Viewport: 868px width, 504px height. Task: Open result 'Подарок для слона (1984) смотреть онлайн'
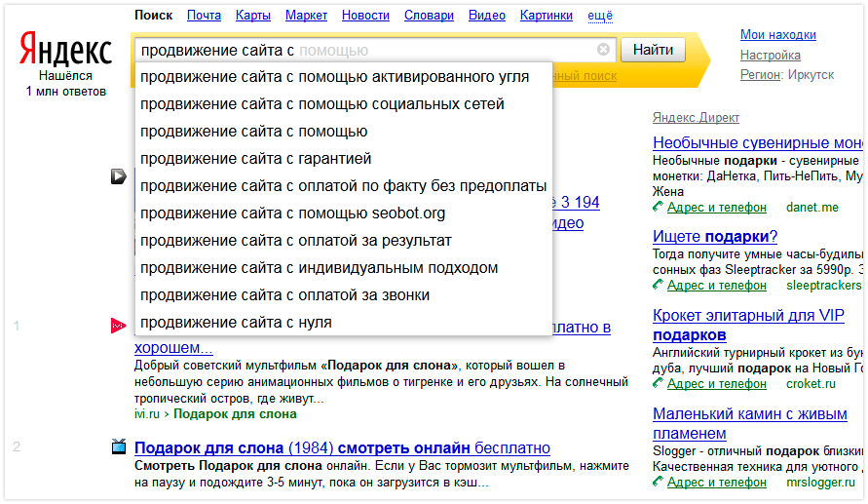pyautogui.click(x=342, y=447)
